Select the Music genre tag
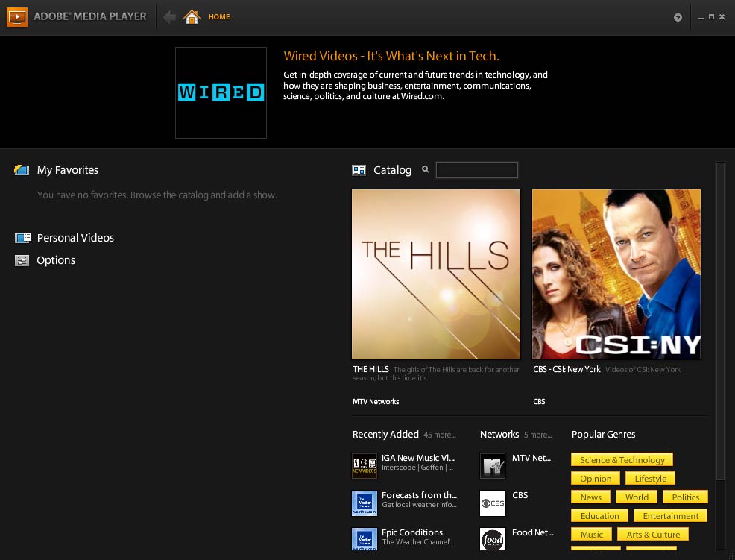The height and width of the screenshot is (560, 735). coord(592,534)
